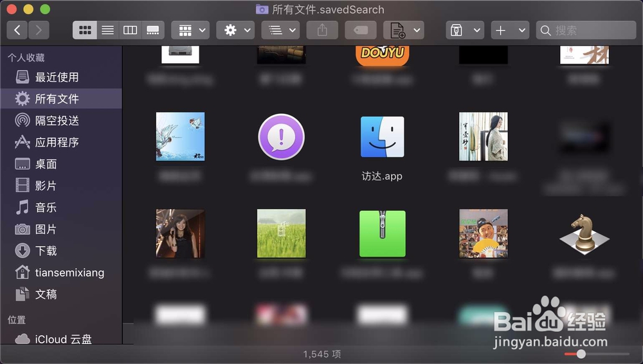Select the green grass field thumbnail
643x364 pixels.
282,233
